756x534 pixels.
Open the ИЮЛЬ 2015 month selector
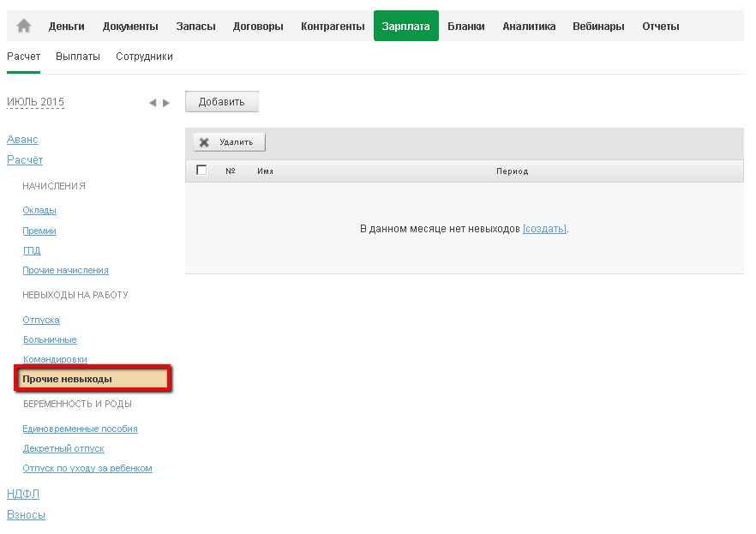pos(35,102)
